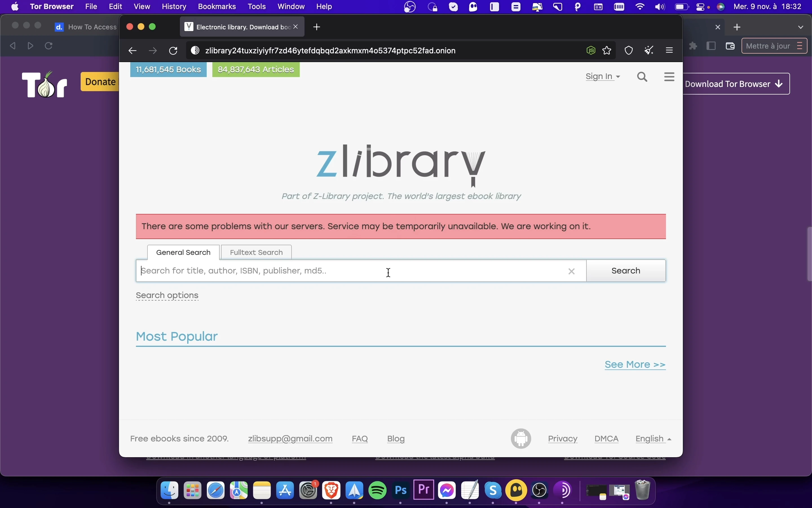Screen dimensions: 812x508
Task: Open zlibsupp@gmail.com email link
Action: [x=290, y=439]
